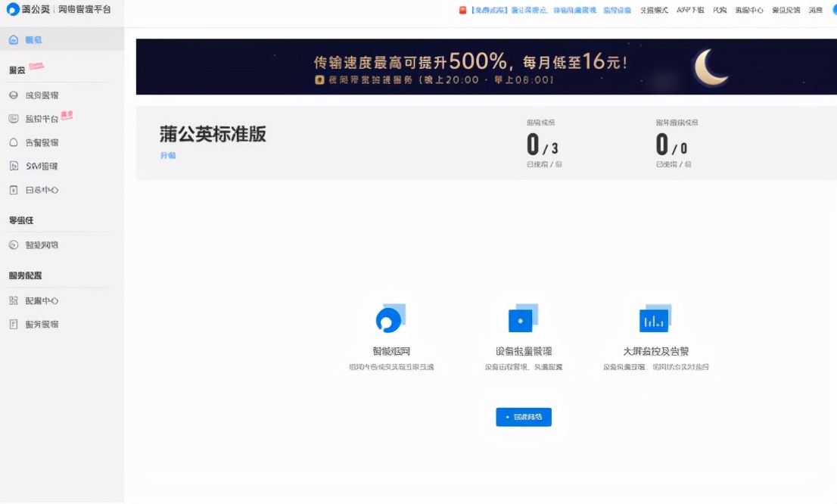The height and width of the screenshot is (504, 837).
Task: Open the nighttime bandwidth acceleration promo banner
Action: (485, 67)
